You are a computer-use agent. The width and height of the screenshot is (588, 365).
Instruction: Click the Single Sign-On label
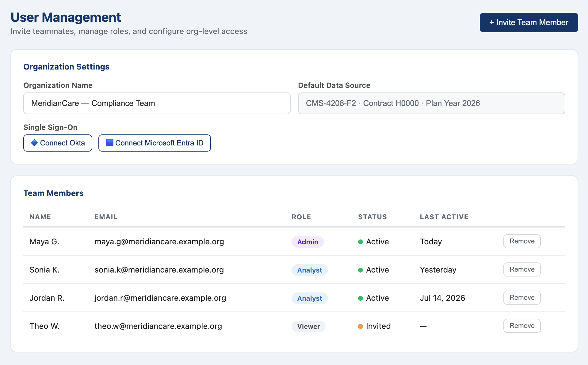[50, 127]
